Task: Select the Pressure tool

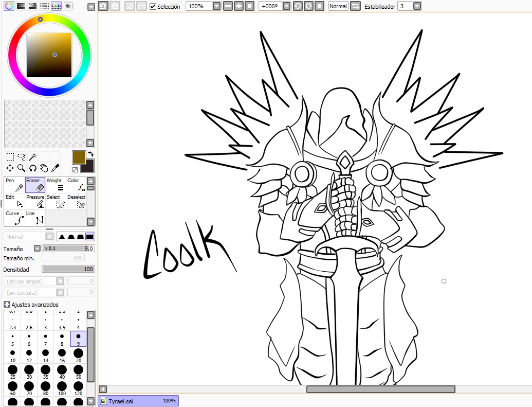Action: click(x=35, y=201)
